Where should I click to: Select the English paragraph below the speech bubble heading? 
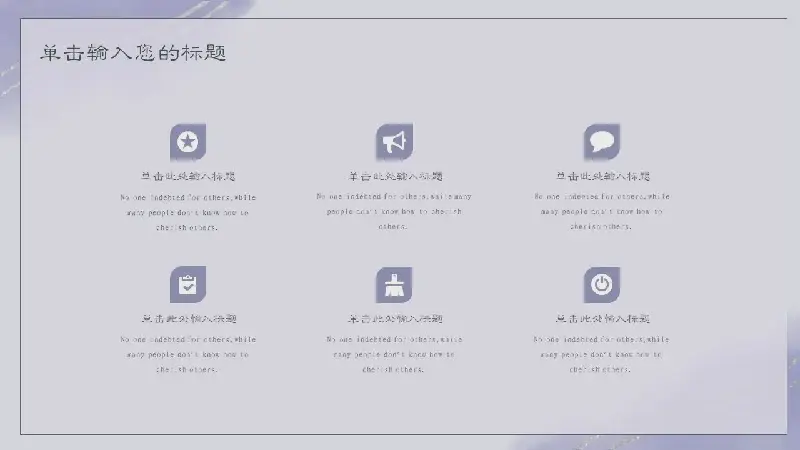602,211
